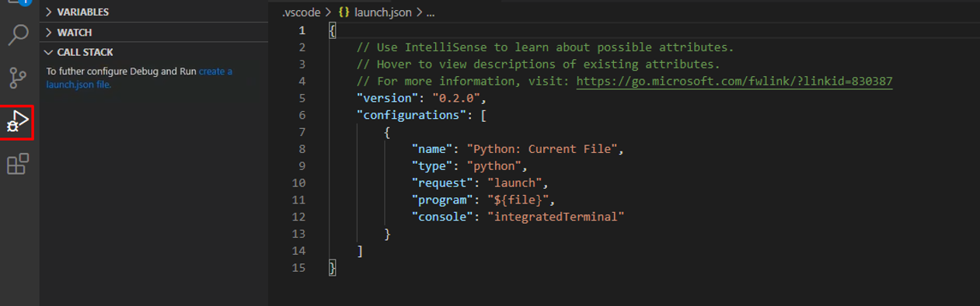Open the Source Control view
This screenshot has height=306, width=980.
pos(18,78)
